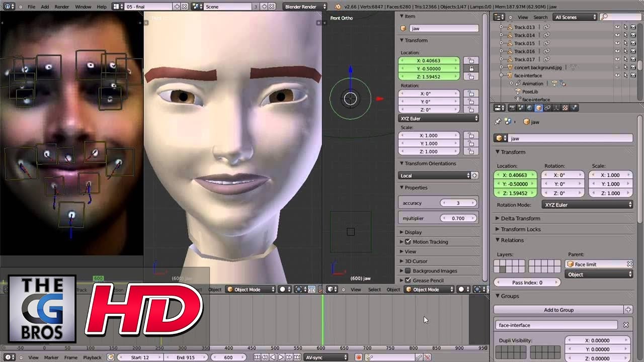This screenshot has height=362, width=644.
Task: Toggle lock on Location X
Action: click(x=471, y=60)
